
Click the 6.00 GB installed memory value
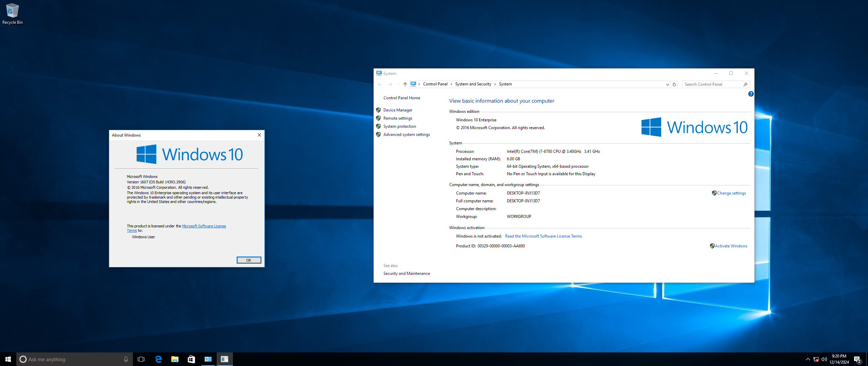(x=513, y=159)
